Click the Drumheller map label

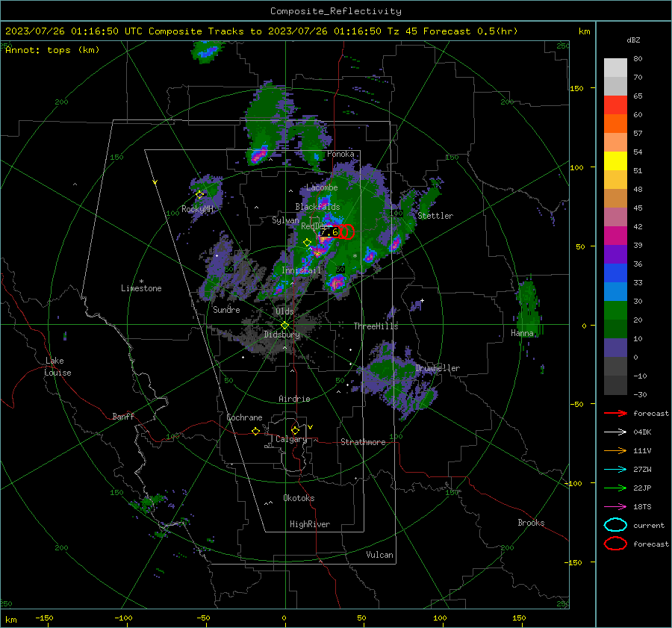(x=438, y=368)
